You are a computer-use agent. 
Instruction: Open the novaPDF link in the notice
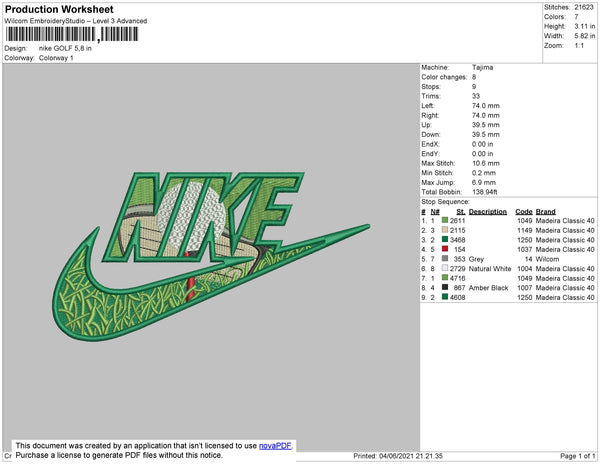point(275,446)
